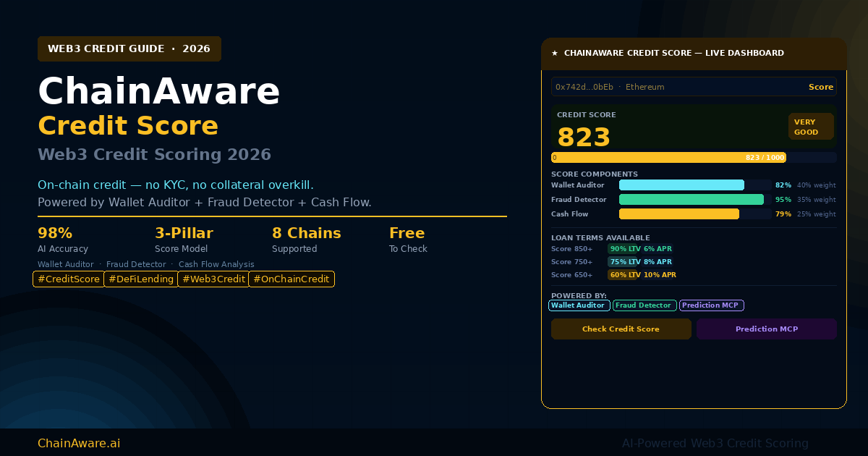868x456 pixels.
Task: Open the #DeFiLending hashtag tag
Action: [141, 279]
